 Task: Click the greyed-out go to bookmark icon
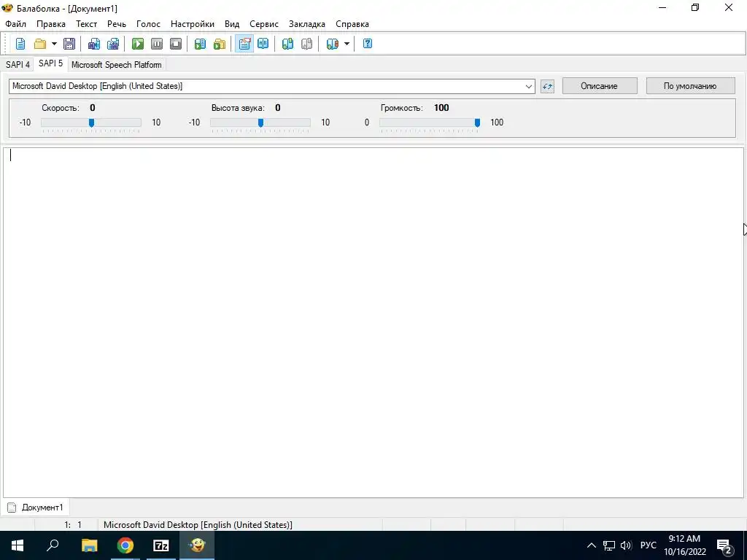[x=307, y=44]
